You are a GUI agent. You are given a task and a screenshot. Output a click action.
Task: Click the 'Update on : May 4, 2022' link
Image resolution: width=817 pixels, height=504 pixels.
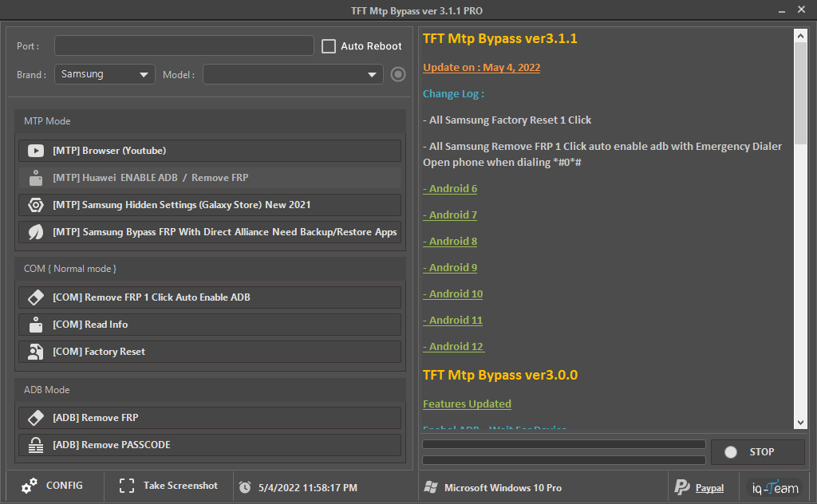pyautogui.click(x=481, y=68)
